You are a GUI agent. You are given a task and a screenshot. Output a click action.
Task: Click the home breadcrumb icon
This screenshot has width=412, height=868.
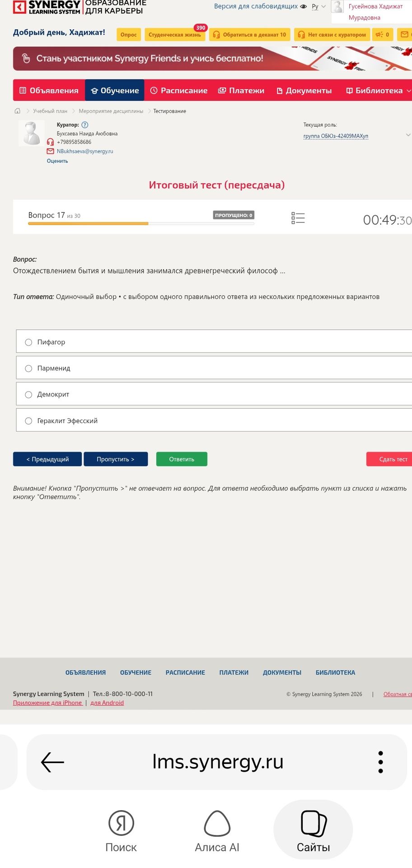tap(18, 111)
